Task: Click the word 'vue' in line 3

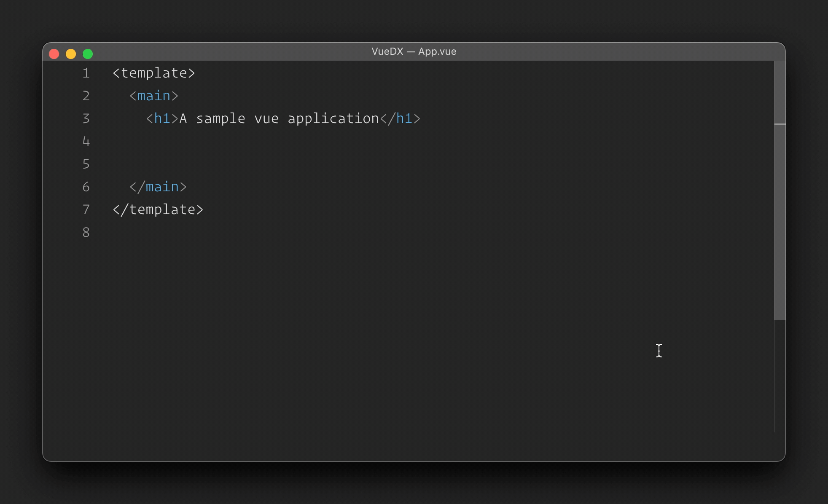Action: (266, 119)
